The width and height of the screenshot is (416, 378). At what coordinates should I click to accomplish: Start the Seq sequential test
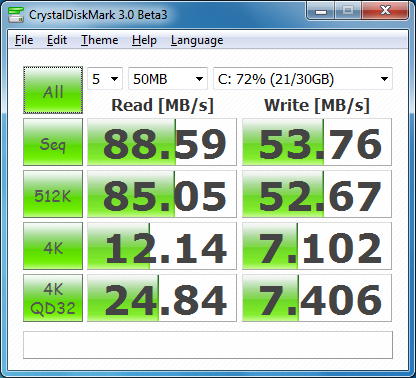coord(53,142)
